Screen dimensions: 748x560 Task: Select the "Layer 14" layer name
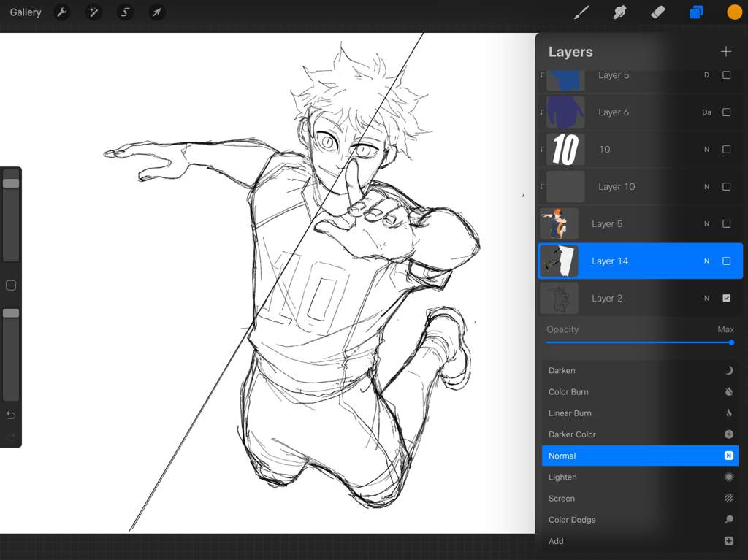610,261
